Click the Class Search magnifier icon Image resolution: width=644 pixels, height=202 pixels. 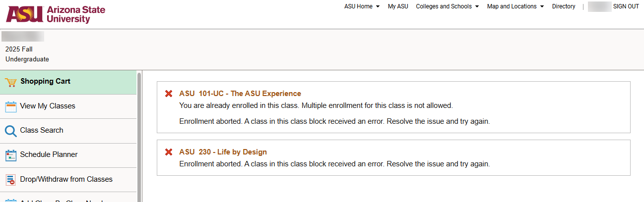(11, 131)
